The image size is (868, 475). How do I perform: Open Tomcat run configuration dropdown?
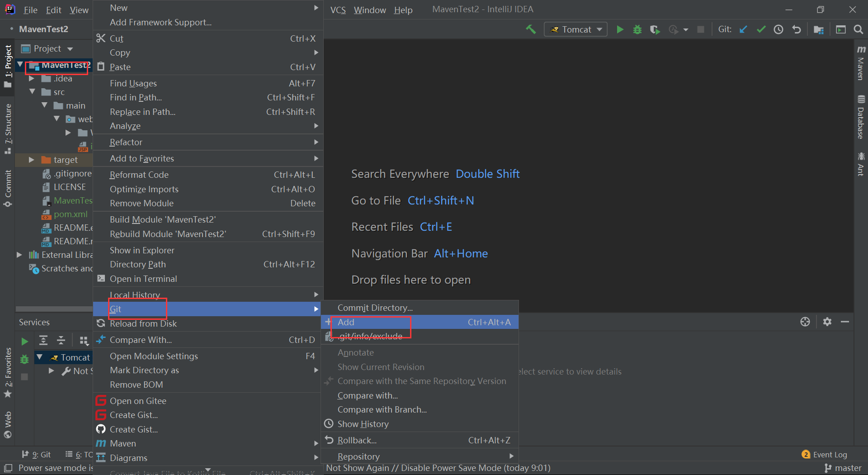(x=576, y=29)
